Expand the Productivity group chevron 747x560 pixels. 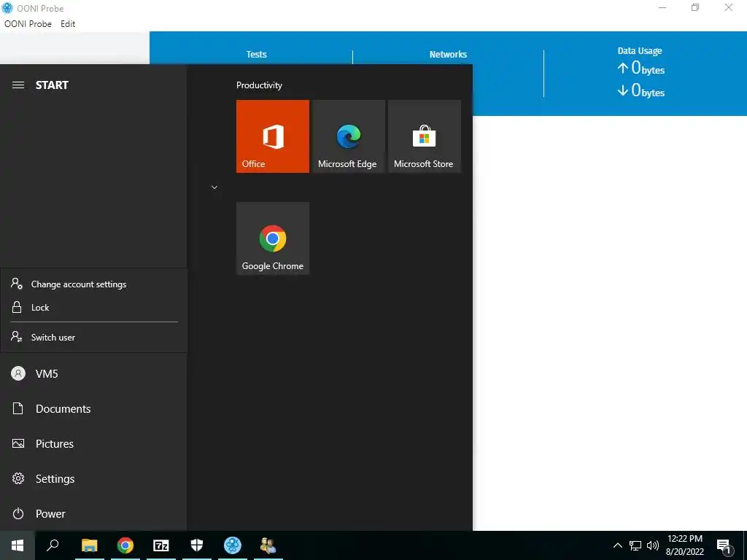[214, 187]
